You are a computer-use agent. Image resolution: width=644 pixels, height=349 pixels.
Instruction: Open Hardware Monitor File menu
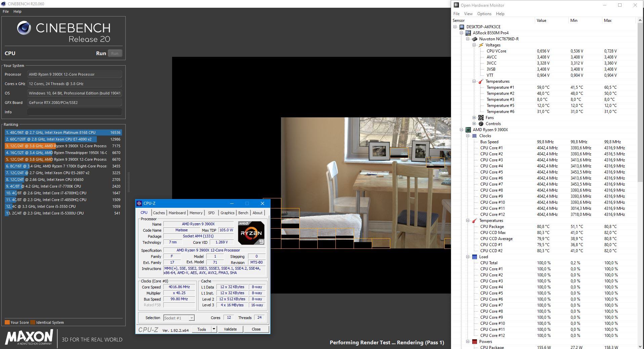click(x=456, y=14)
